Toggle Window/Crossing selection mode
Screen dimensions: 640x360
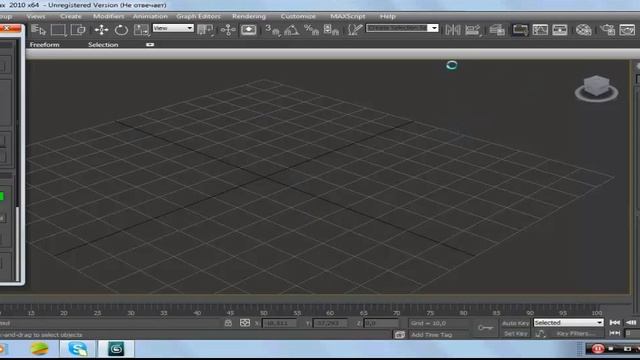[78, 30]
